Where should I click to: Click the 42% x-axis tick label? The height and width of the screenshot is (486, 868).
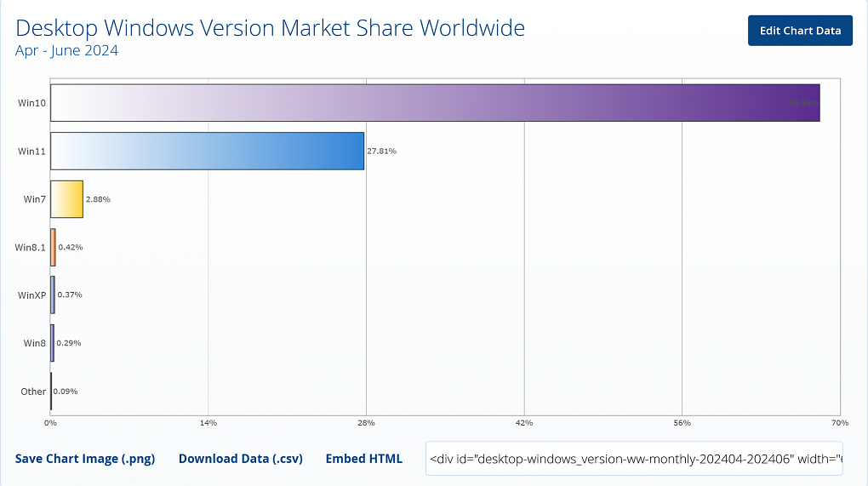pos(524,423)
